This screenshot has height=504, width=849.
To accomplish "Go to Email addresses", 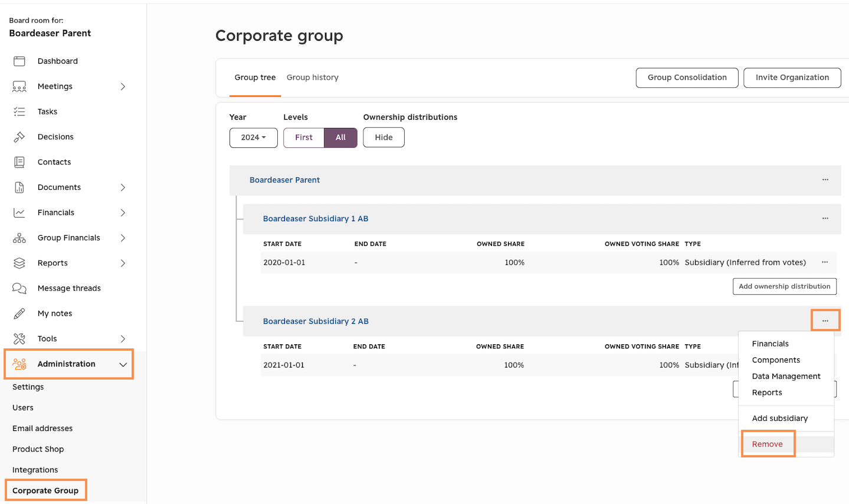I will [x=42, y=429].
